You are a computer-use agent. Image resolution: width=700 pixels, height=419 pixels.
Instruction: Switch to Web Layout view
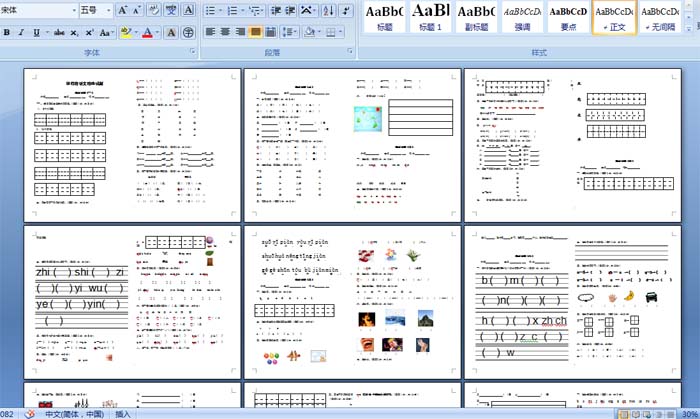[646, 415]
